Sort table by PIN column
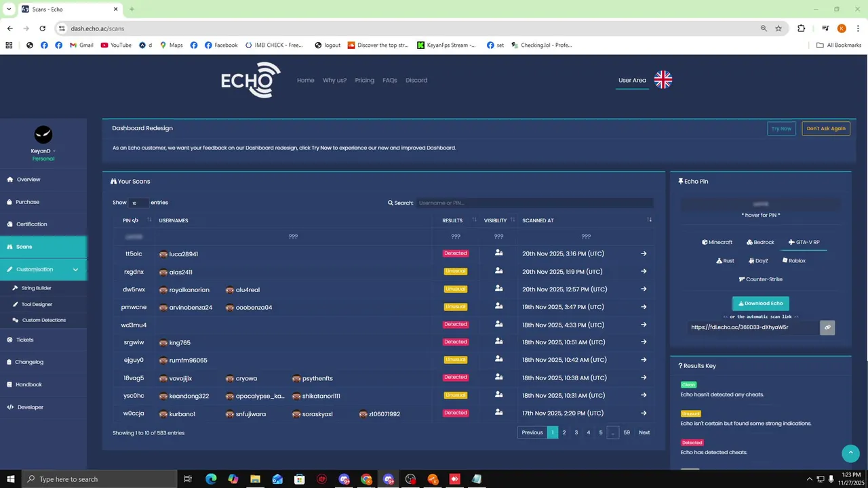 click(x=134, y=220)
